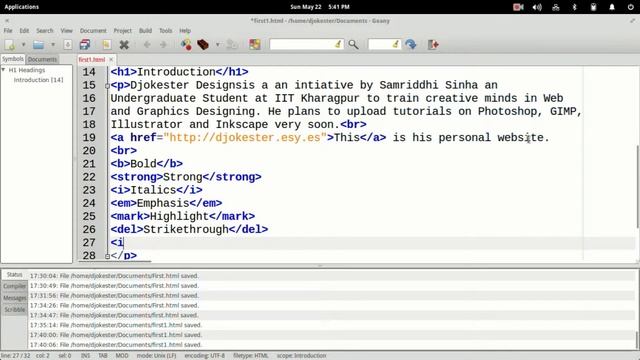
Task: Click the Strikethrough text on line 26
Action: (x=186, y=229)
